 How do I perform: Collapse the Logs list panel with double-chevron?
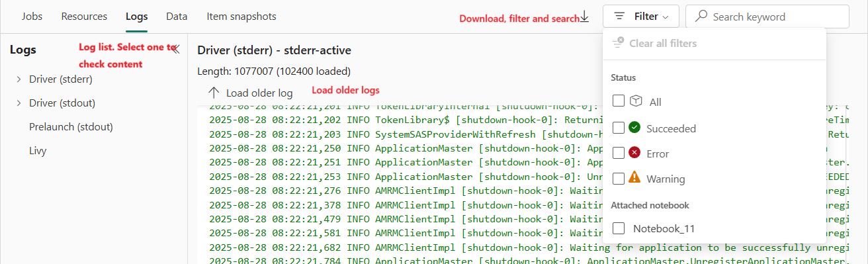coord(175,49)
